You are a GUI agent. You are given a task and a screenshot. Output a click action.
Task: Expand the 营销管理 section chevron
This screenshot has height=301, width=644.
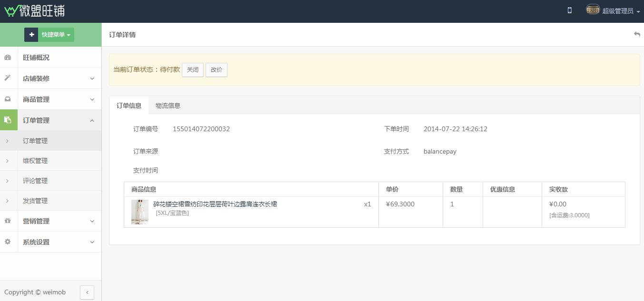coord(92,221)
